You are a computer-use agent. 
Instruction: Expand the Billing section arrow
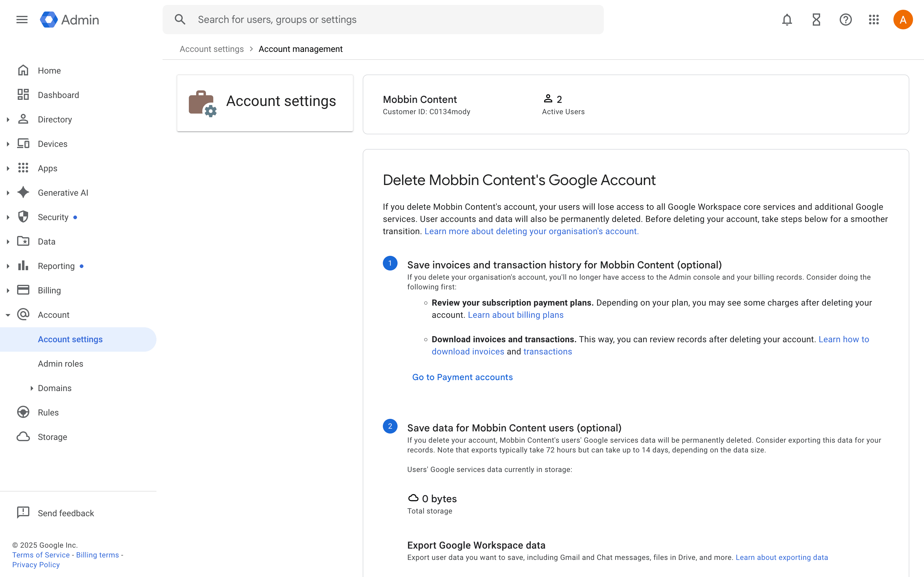8,290
